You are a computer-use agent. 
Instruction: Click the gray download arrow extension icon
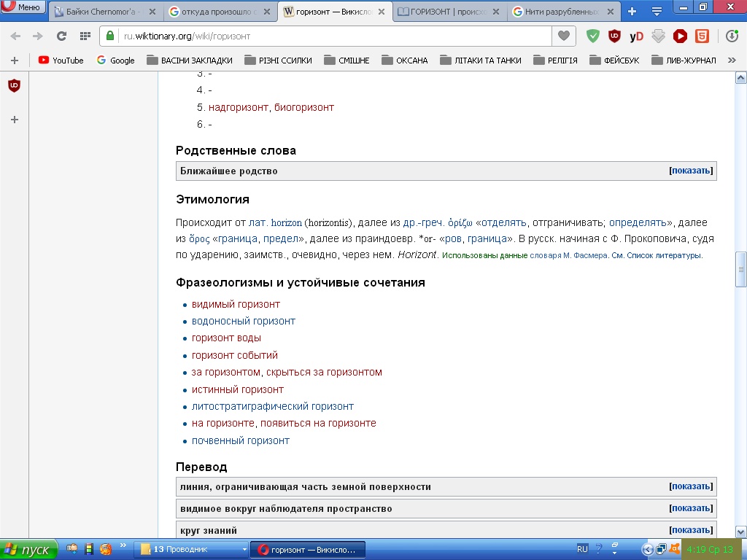click(658, 36)
